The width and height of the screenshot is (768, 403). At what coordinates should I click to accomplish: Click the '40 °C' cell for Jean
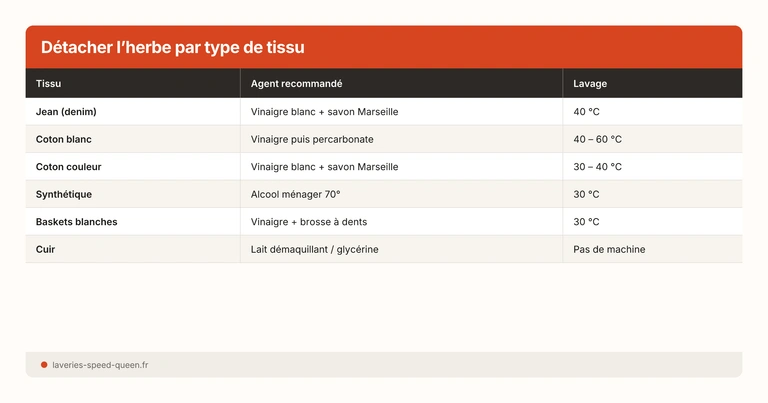pyautogui.click(x=586, y=112)
